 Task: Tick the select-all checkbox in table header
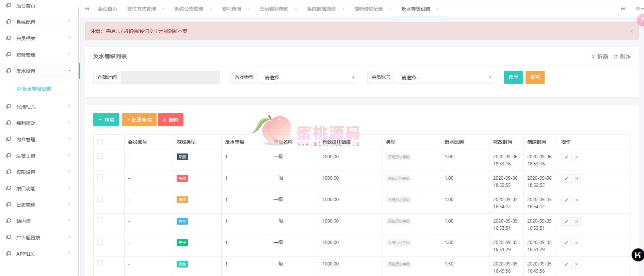click(x=100, y=142)
